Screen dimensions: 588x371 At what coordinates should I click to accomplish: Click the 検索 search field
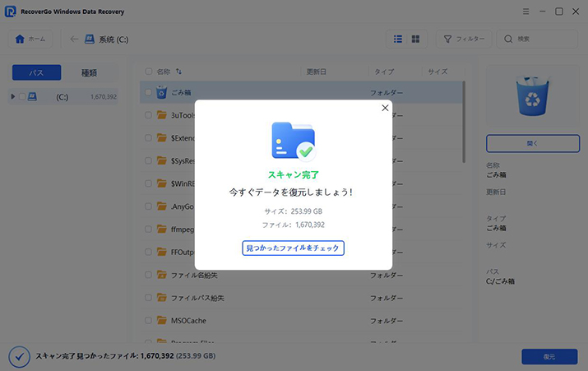coord(537,39)
